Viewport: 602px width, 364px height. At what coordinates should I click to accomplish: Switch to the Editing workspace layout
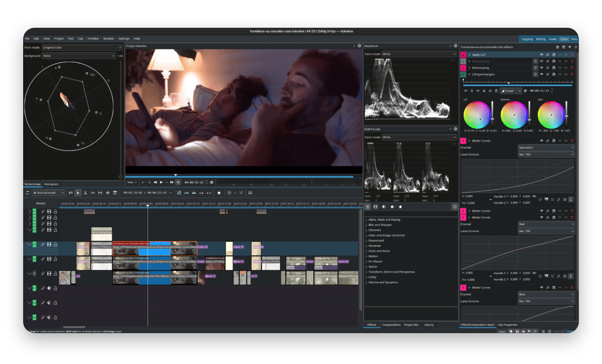[x=541, y=39]
